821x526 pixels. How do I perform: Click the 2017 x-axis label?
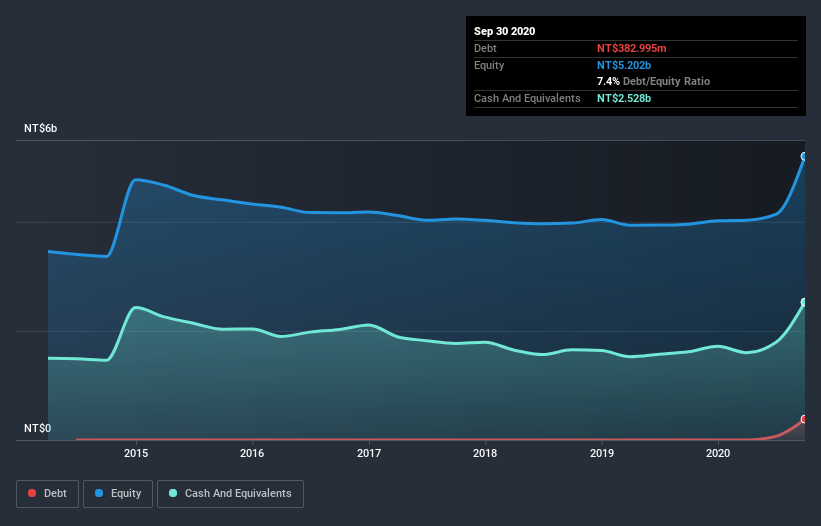pos(369,453)
